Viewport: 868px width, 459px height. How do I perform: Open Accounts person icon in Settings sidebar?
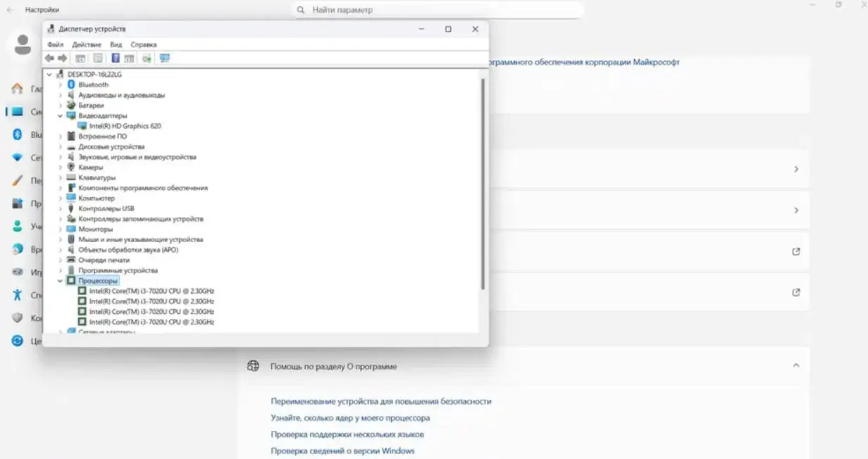tap(17, 227)
